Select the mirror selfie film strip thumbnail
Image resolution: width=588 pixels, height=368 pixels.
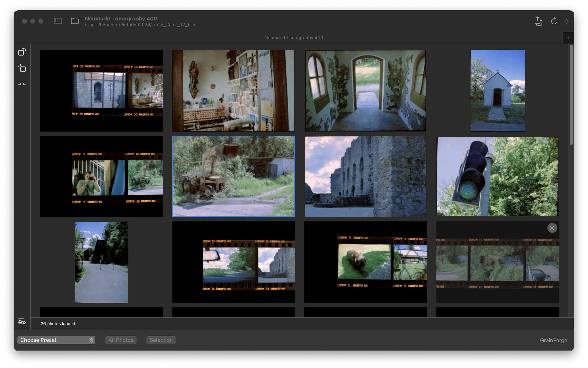pyautogui.click(x=101, y=176)
